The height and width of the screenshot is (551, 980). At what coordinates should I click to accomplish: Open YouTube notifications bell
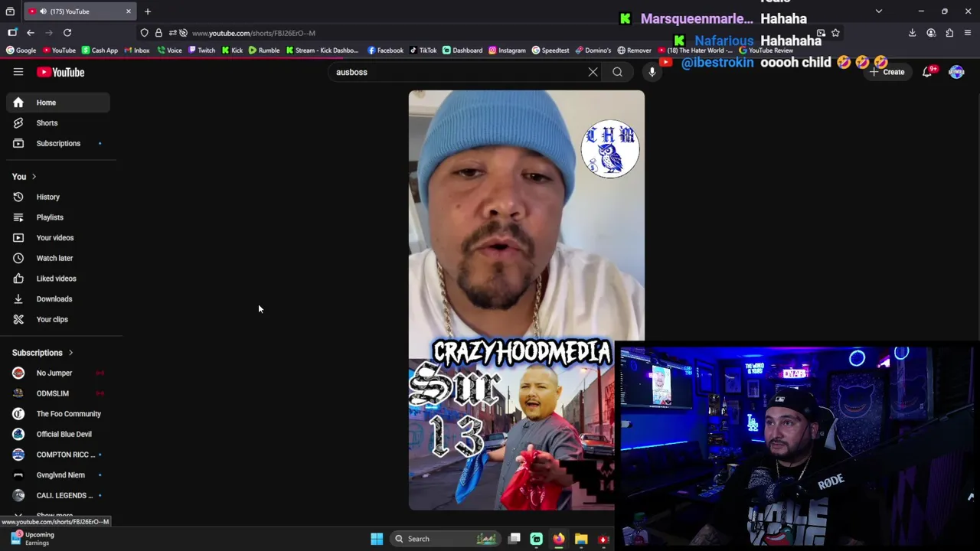tap(928, 72)
